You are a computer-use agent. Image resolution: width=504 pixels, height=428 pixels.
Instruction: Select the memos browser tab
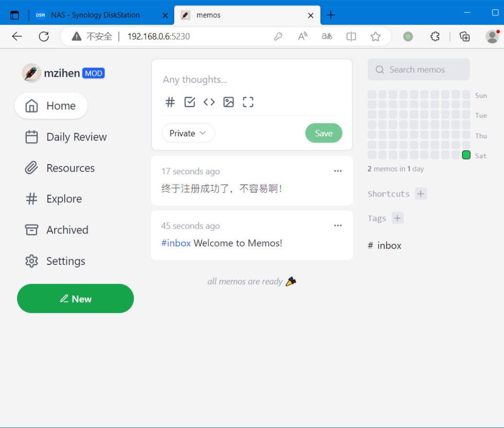click(x=211, y=15)
